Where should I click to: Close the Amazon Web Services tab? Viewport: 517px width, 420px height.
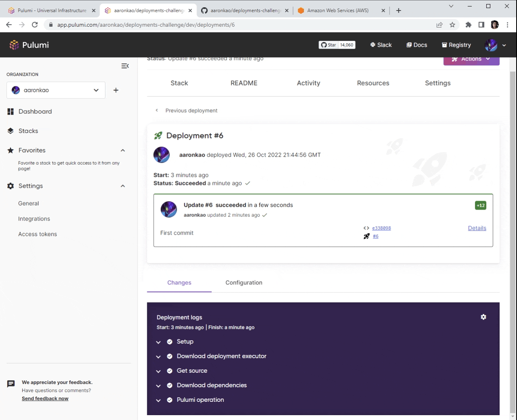383,11
